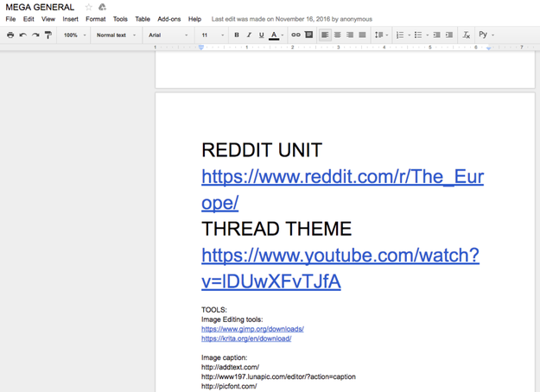Image resolution: width=540 pixels, height=392 pixels.
Task: Insert a comment via toolbar icon
Action: (308, 35)
